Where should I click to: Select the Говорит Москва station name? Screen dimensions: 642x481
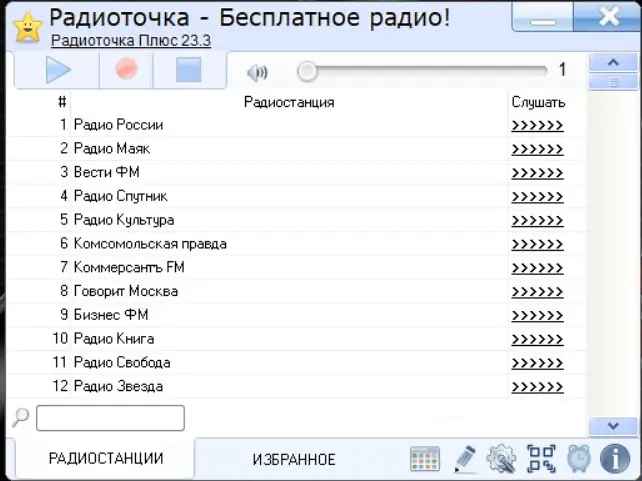126,291
